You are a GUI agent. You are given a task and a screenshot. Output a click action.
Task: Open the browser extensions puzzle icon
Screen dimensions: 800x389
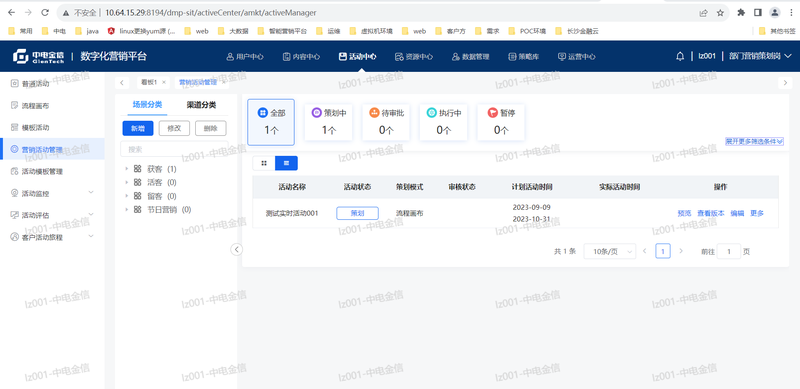pyautogui.click(x=741, y=13)
